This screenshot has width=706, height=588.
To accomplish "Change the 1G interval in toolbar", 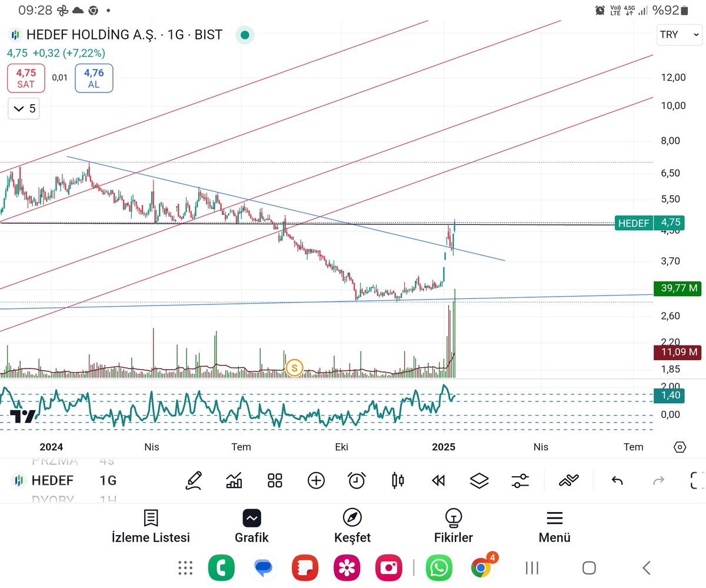I will 108,480.
